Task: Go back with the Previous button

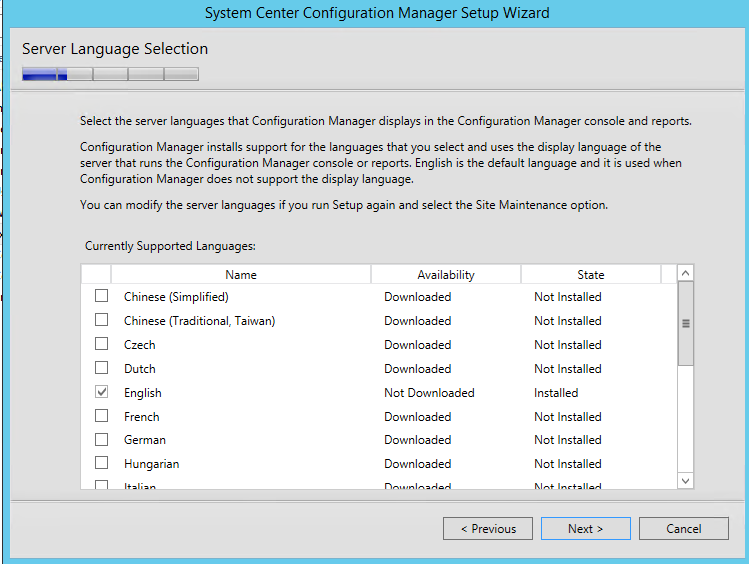Action: [488, 529]
